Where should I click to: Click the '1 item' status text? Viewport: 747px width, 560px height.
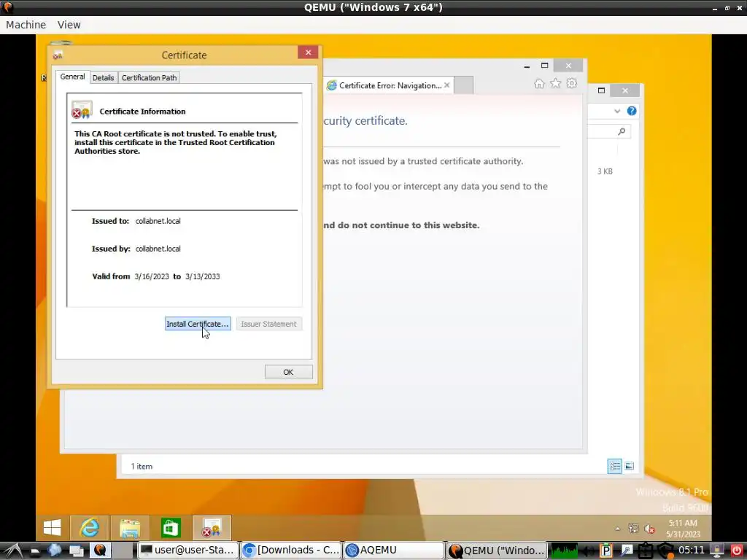click(142, 466)
